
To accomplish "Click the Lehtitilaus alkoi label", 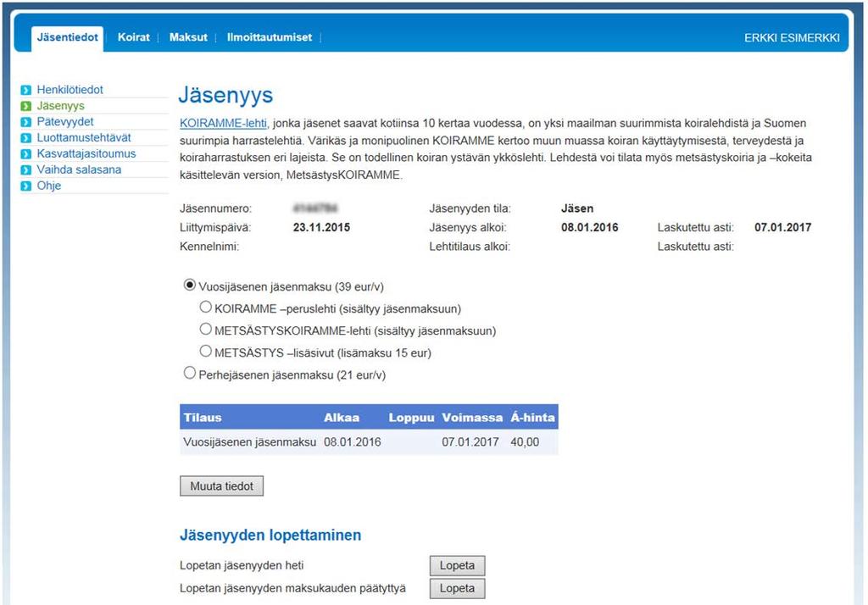I will pyautogui.click(x=470, y=247).
